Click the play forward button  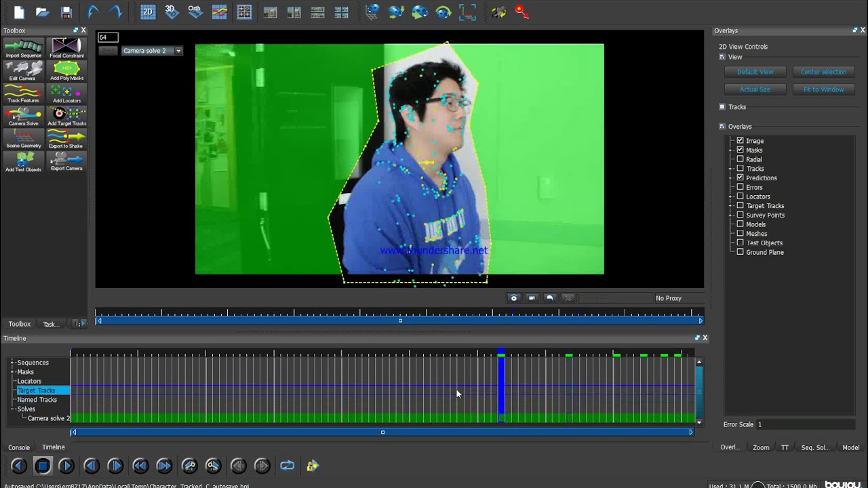pos(66,466)
